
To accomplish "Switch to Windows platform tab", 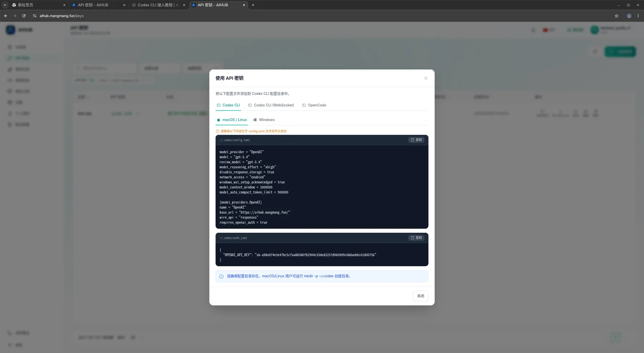I will pyautogui.click(x=264, y=120).
